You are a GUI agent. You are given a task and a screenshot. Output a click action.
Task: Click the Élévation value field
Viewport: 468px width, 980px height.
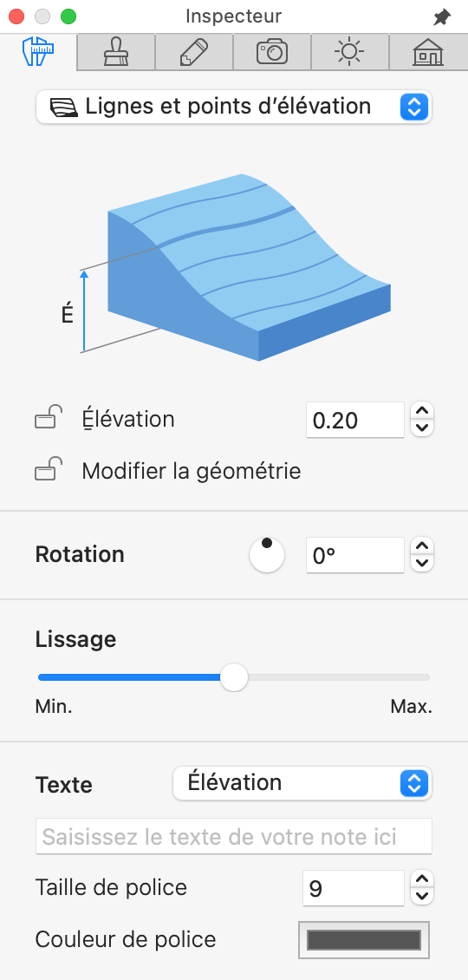(x=355, y=420)
